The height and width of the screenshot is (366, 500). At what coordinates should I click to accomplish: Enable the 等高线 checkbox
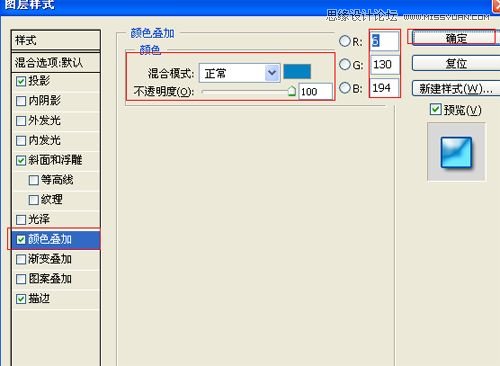click(34, 180)
